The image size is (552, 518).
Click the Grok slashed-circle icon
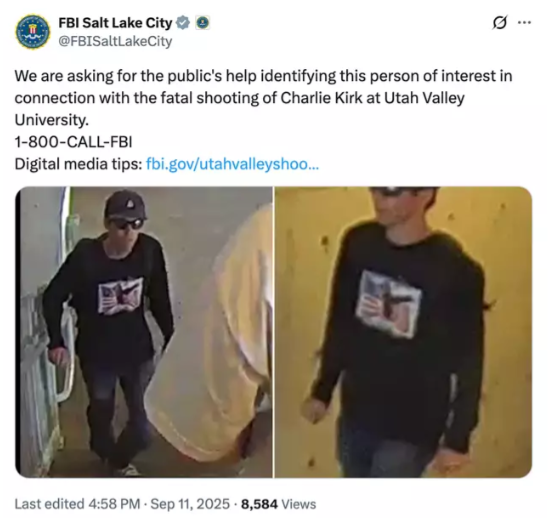coord(499,23)
